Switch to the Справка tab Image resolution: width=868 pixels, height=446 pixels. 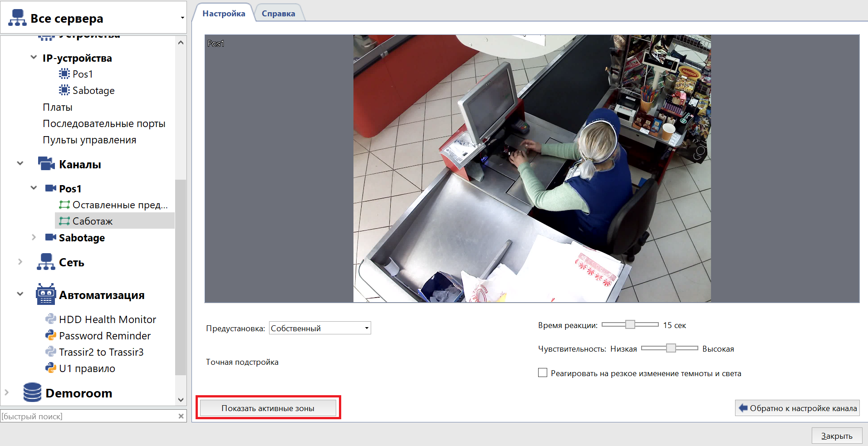tap(278, 13)
